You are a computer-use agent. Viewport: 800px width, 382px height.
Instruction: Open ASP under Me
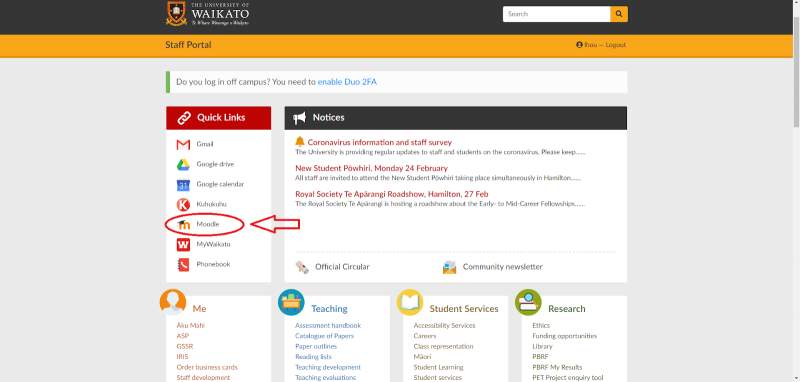(x=183, y=336)
